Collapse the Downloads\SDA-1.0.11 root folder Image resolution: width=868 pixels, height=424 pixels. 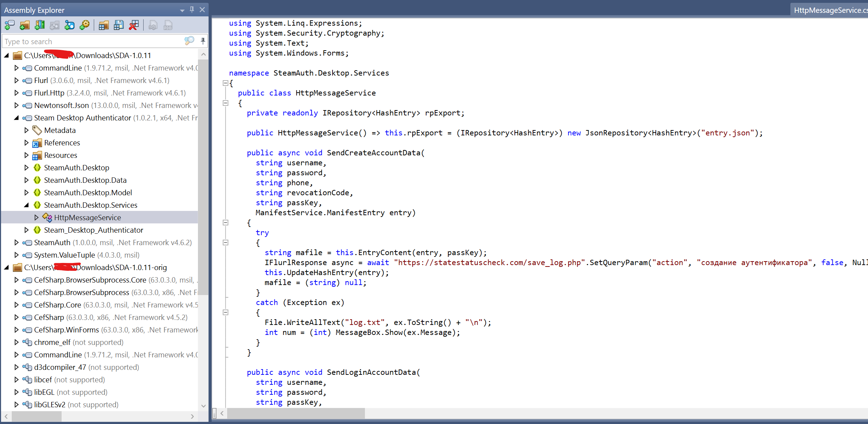(x=6, y=56)
